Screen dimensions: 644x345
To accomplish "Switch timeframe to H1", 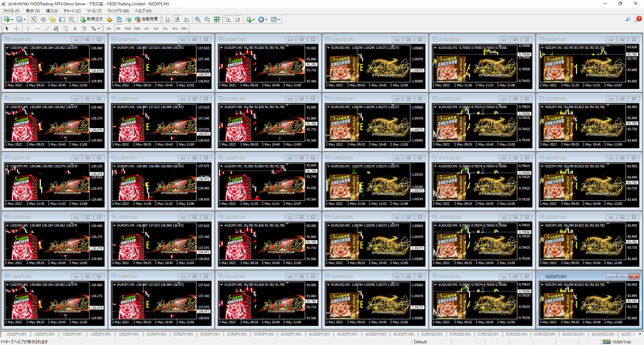I will point(147,28).
